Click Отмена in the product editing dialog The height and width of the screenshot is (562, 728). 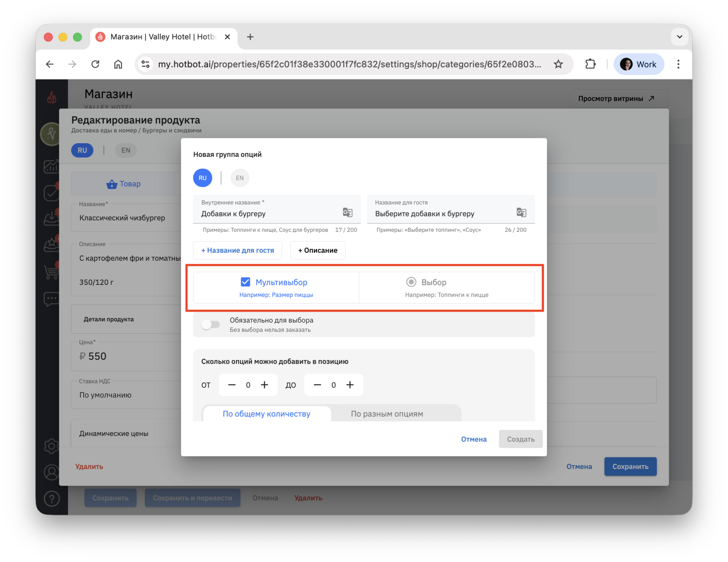[579, 467]
